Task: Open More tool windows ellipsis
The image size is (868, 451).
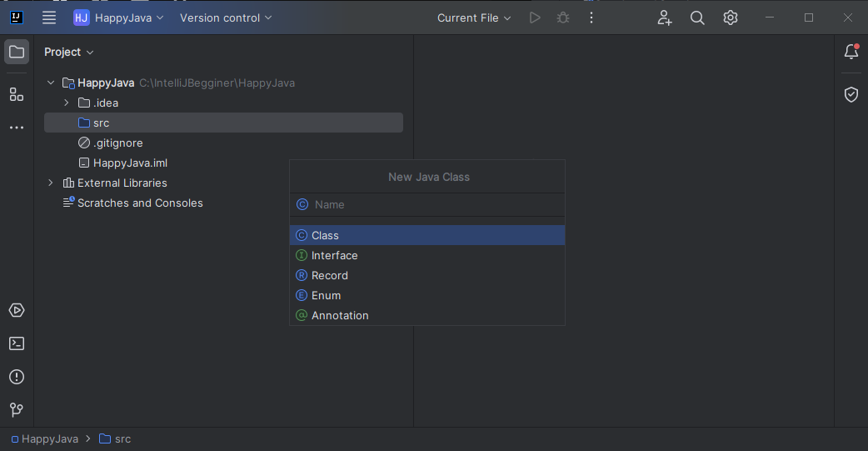Action: pyautogui.click(x=17, y=128)
